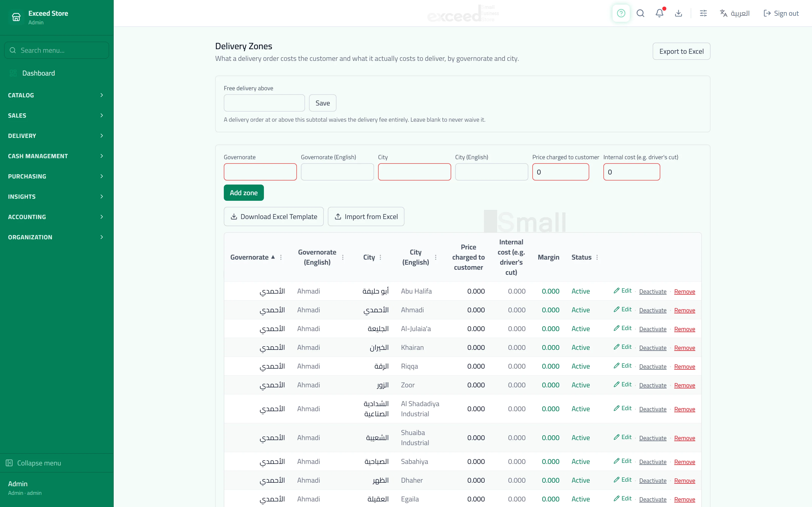Collapse menu in the sidebar
This screenshot has height=507, width=812.
coord(33,463)
